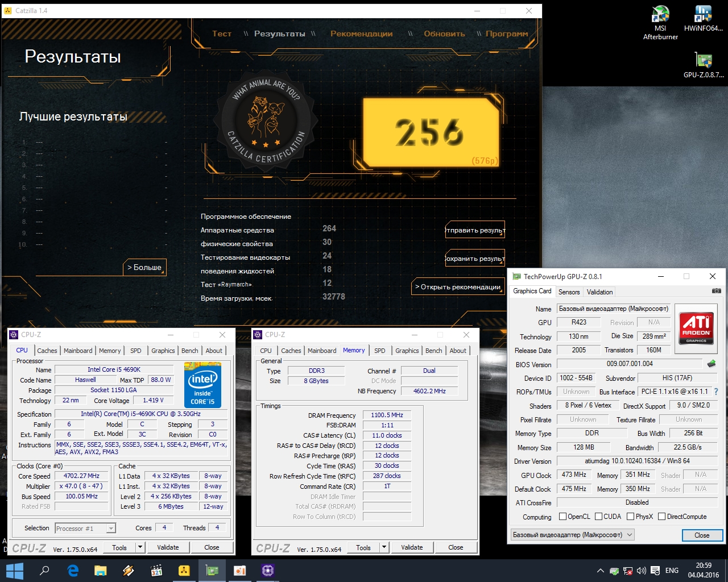Open File Explorer from the taskbar

click(x=101, y=571)
